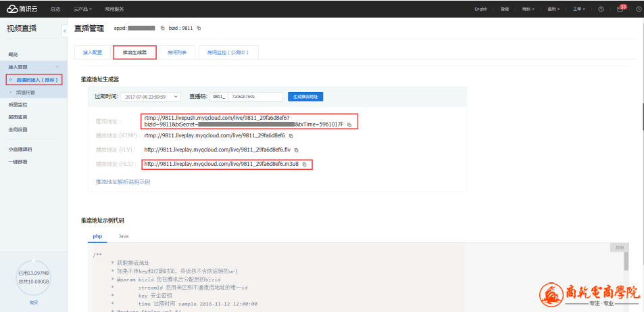
Task: Copy the bizid 9811 value
Action: click(x=199, y=28)
